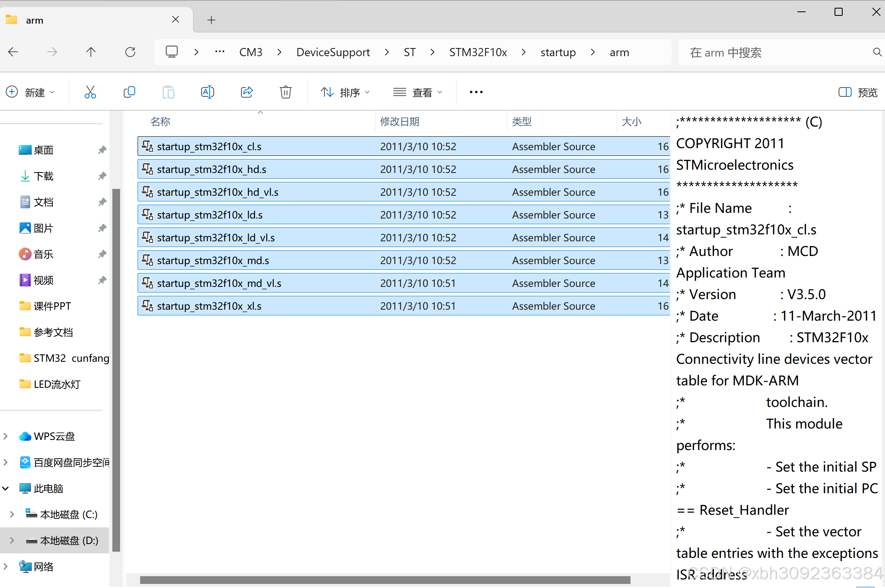Click the horizontal scrollbar under file list
Viewport: 885px width, 588px height.
(385, 580)
